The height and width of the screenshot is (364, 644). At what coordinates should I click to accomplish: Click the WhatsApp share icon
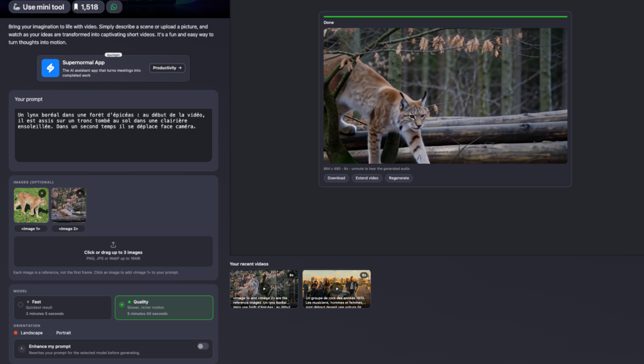coord(114,7)
